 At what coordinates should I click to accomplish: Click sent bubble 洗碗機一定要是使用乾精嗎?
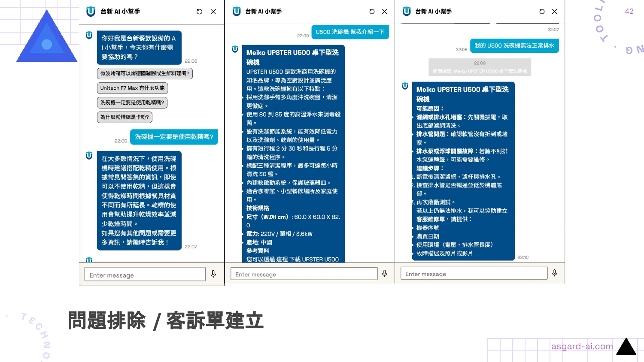[174, 137]
